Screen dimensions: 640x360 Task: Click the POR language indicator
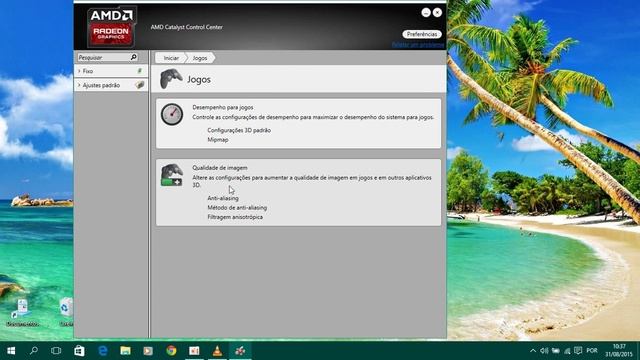click(592, 351)
